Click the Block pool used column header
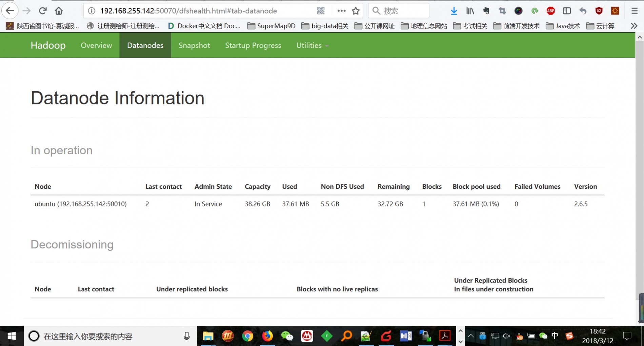The width and height of the screenshot is (644, 346). 476,187
